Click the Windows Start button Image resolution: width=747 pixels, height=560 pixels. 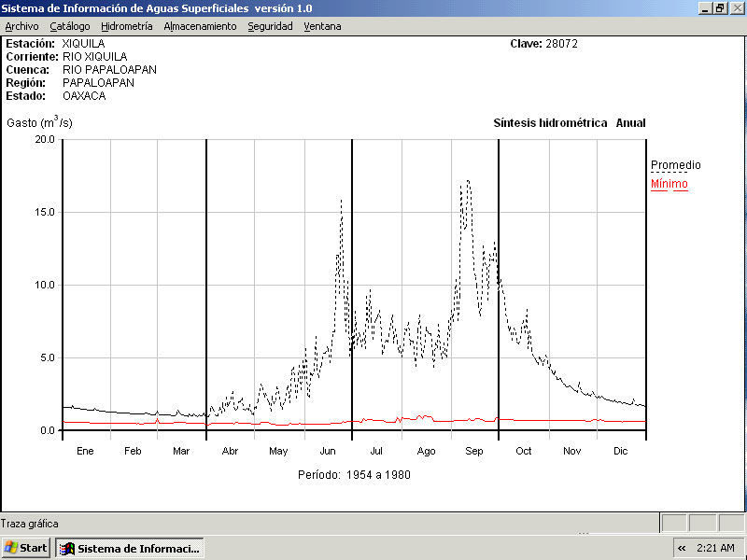pos(26,548)
